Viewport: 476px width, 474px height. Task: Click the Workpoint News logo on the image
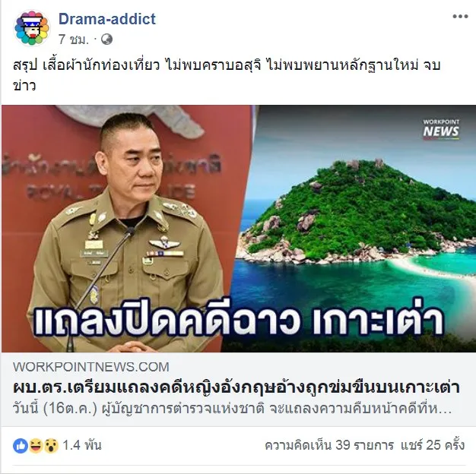(x=441, y=129)
